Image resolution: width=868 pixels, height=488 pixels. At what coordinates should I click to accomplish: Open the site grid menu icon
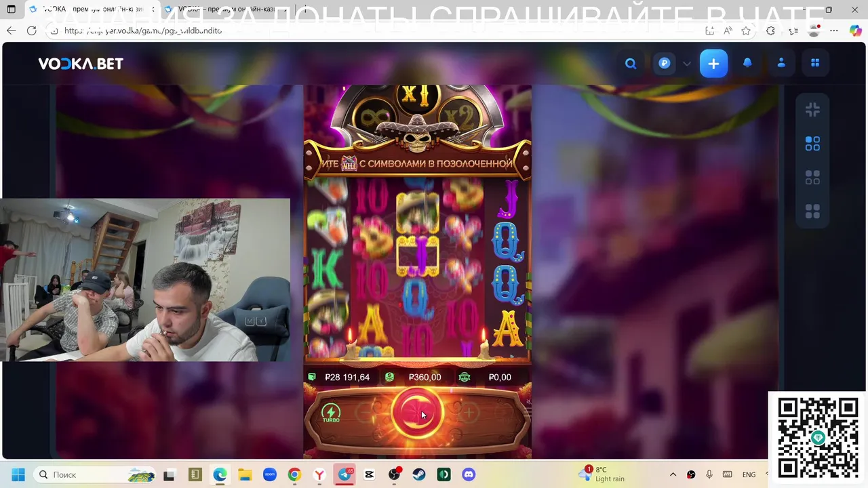point(815,63)
